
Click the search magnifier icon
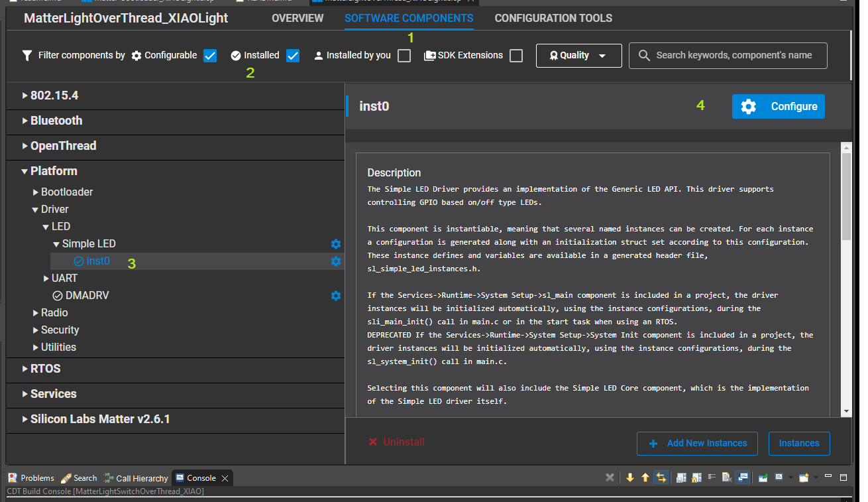coord(644,56)
